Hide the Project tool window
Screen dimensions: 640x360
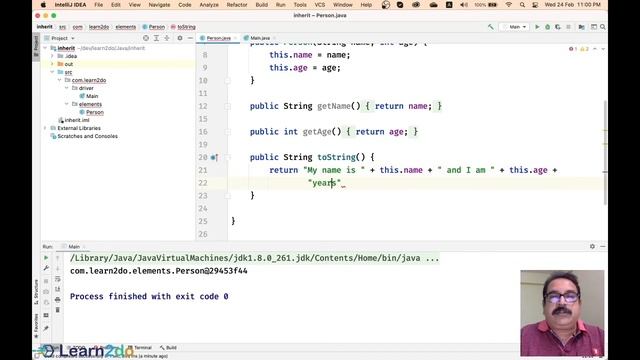tap(190, 38)
